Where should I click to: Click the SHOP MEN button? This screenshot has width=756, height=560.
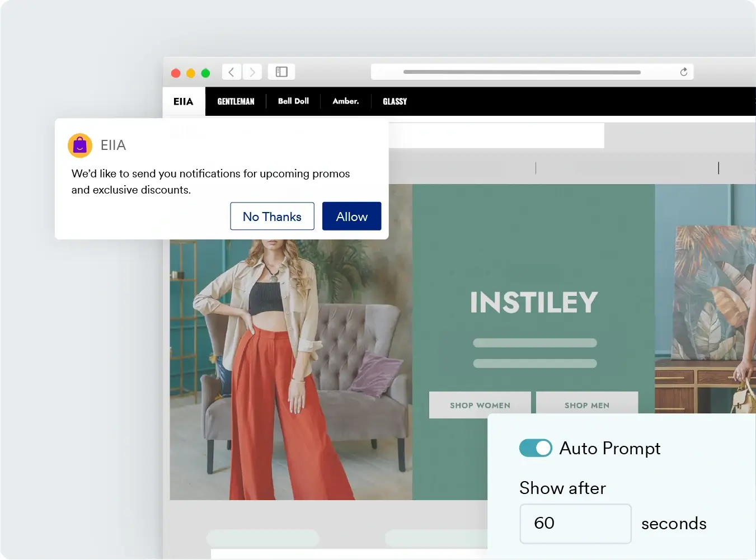(587, 405)
